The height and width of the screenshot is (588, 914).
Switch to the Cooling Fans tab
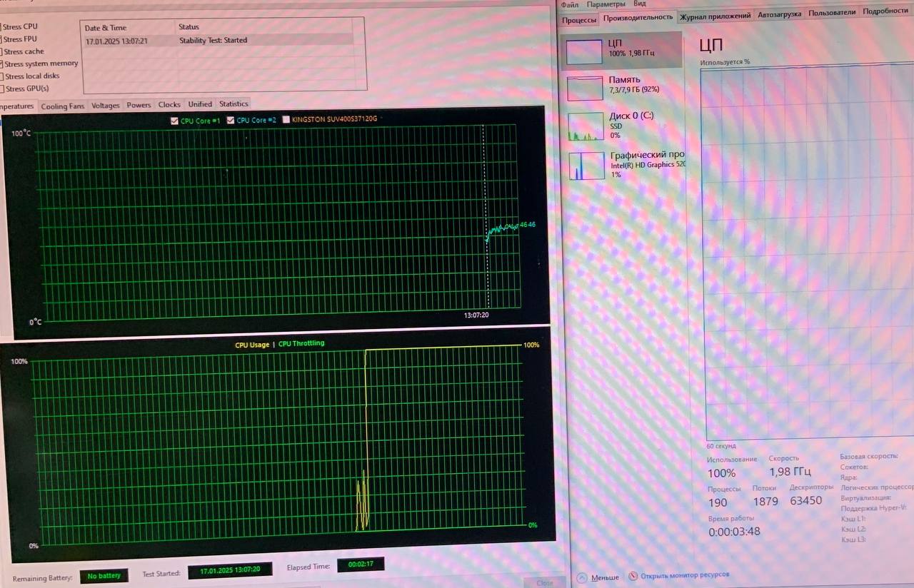tap(63, 106)
